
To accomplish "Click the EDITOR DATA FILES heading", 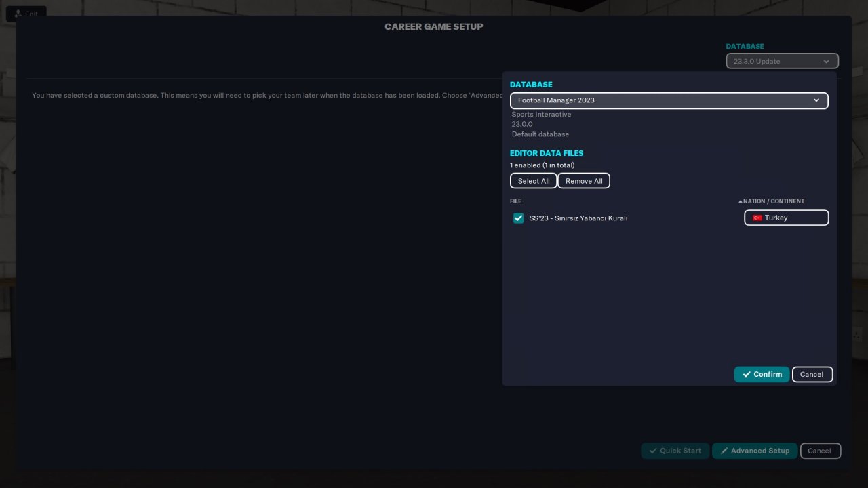I will [547, 153].
